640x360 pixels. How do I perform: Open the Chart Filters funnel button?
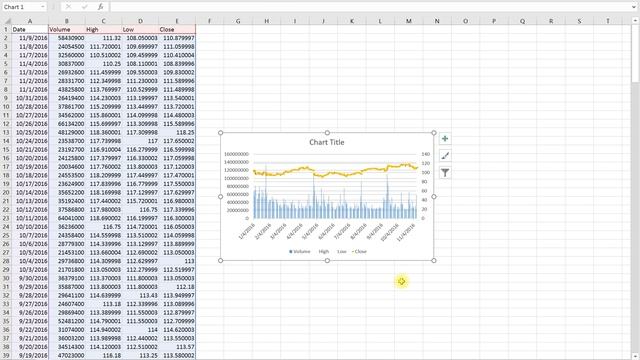point(445,173)
